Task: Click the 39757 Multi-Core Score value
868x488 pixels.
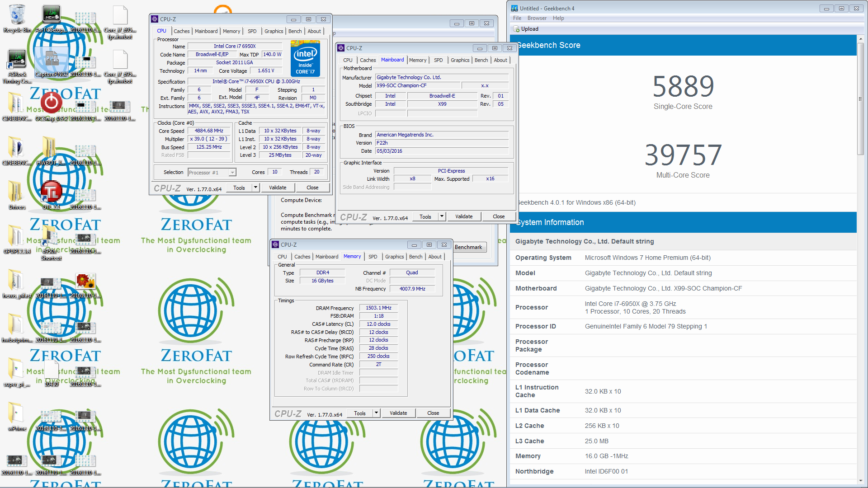Action: click(x=683, y=155)
